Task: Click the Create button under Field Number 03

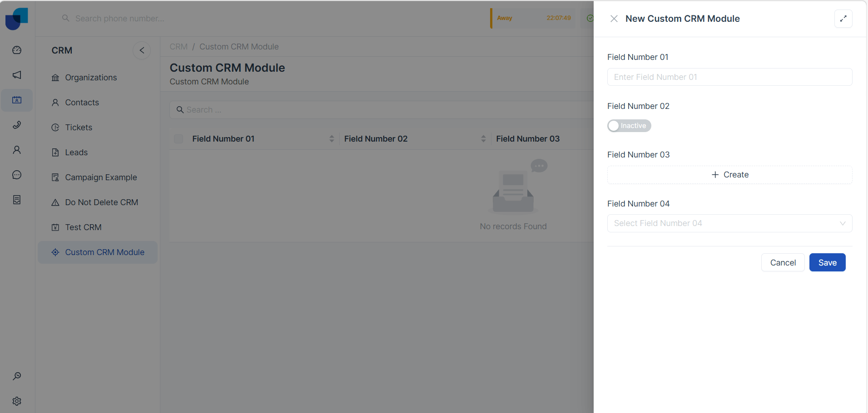Action: [x=729, y=175]
